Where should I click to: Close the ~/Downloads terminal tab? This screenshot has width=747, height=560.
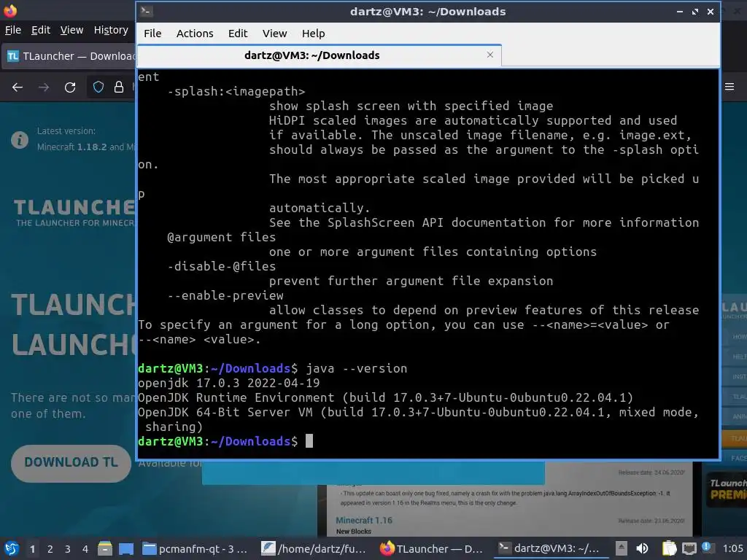(x=490, y=55)
